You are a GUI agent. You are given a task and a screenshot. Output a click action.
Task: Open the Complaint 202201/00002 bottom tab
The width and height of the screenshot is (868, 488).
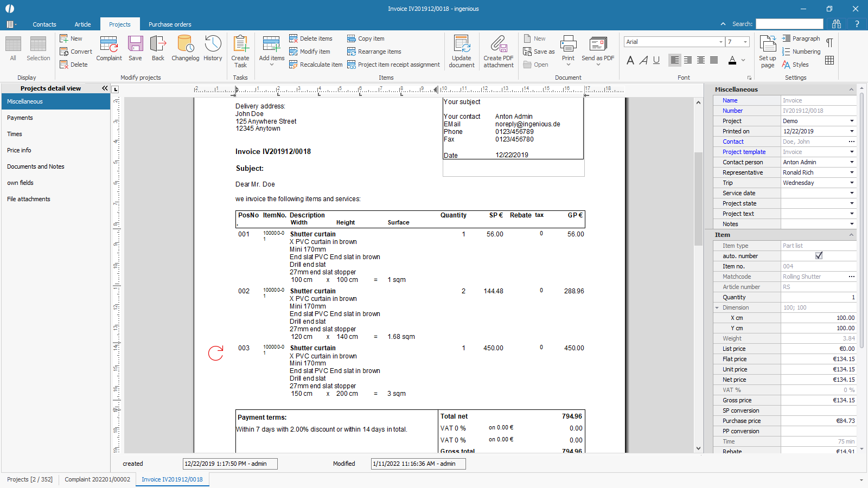point(97,479)
